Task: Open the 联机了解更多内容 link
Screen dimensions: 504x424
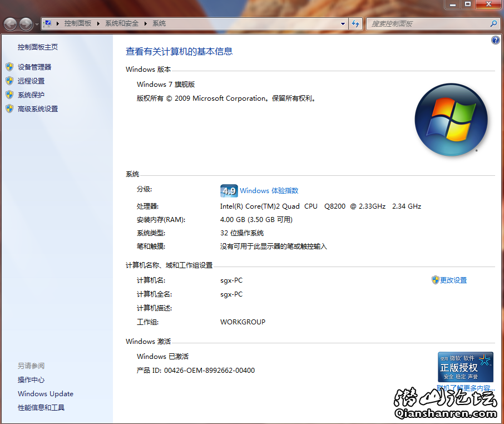Action: [x=466, y=388]
